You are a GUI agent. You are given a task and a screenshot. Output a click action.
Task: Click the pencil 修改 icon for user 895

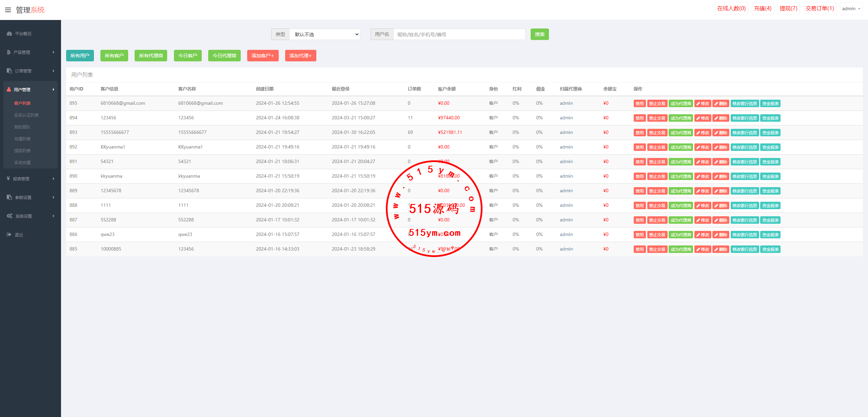[x=698, y=104]
